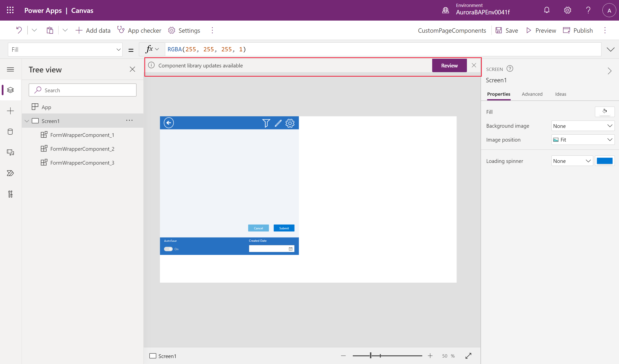The height and width of the screenshot is (364, 619).
Task: Click the edit/pencil icon in canvas header
Action: pos(278,123)
